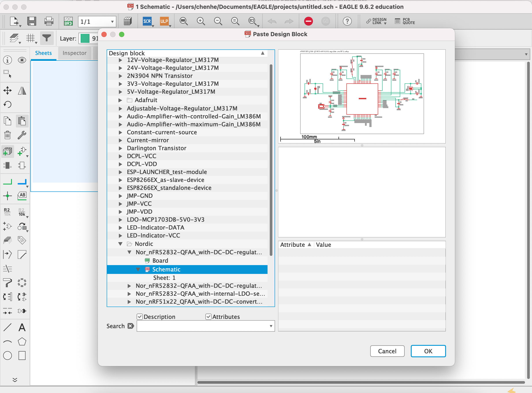The height and width of the screenshot is (393, 532).
Task: Click the Cancel button
Action: (387, 351)
